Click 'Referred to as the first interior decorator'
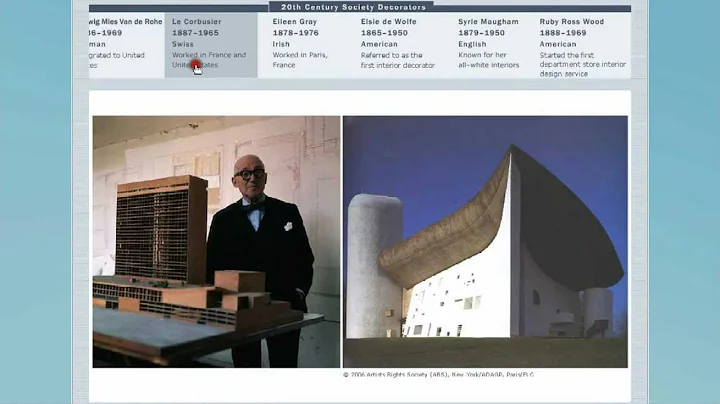This screenshot has width=720, height=404. (x=398, y=60)
